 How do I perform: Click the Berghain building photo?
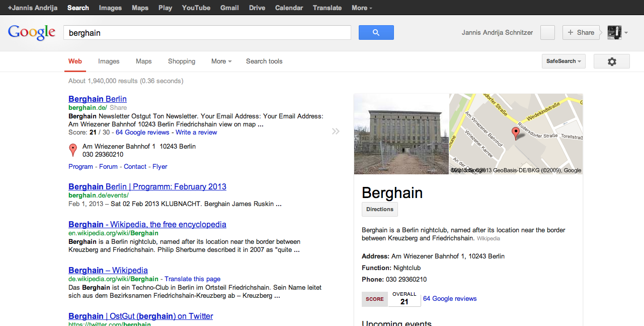click(401, 134)
